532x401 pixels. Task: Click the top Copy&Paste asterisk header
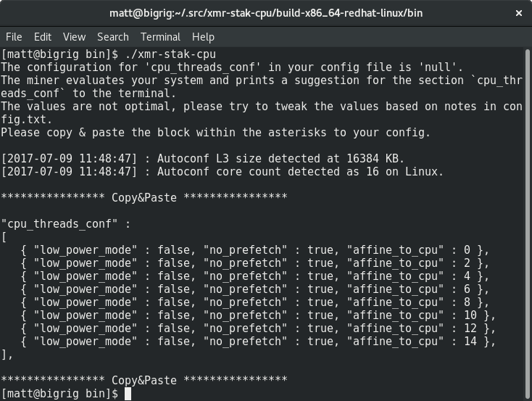[144, 197]
